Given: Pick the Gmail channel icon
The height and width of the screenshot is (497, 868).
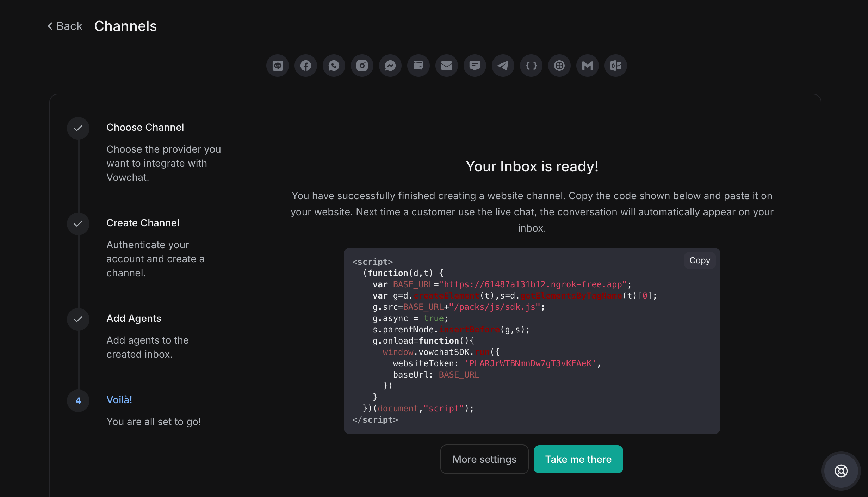Looking at the screenshot, I should point(588,66).
